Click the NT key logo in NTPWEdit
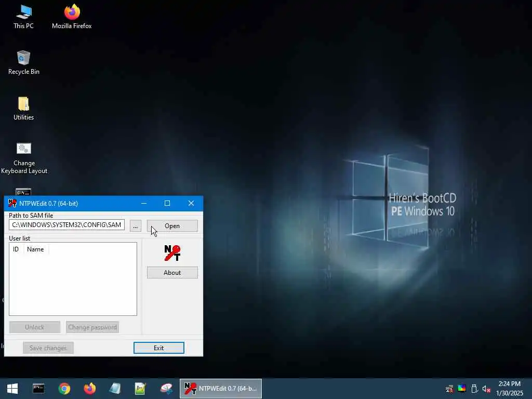 [172, 253]
